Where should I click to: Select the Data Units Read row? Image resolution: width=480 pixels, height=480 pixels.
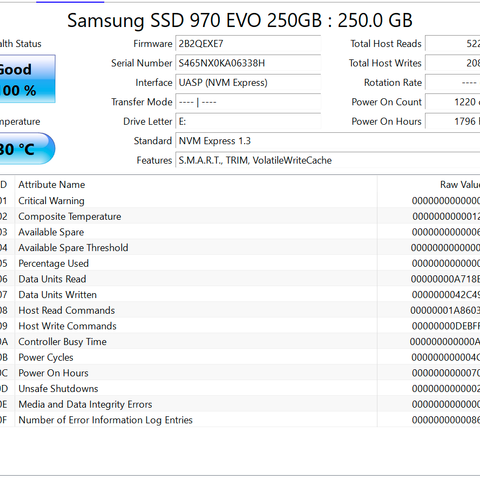240,279
